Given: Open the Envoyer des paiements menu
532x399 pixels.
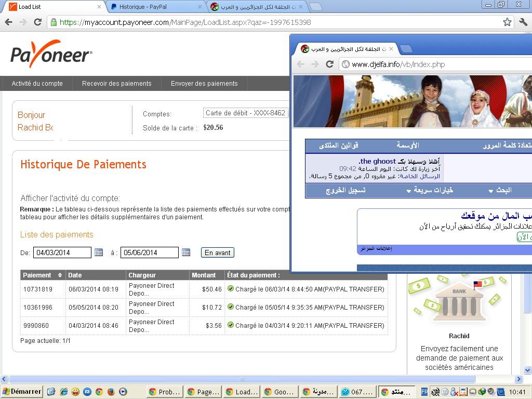Looking at the screenshot, I should [x=204, y=84].
